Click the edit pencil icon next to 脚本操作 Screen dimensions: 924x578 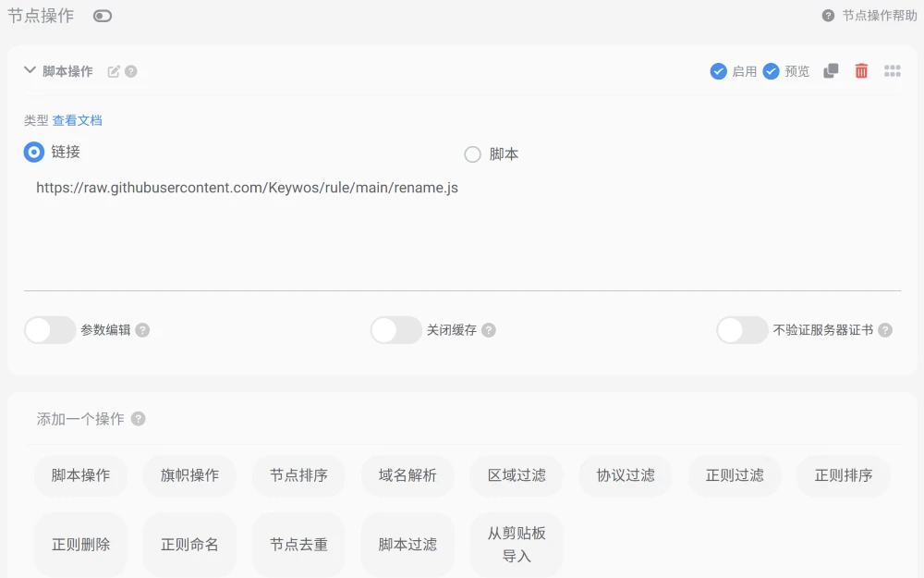click(114, 71)
